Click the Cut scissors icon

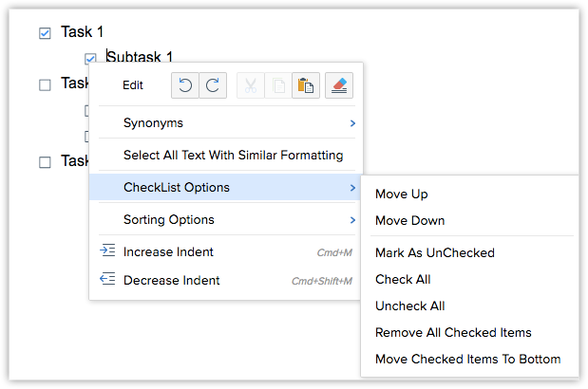251,85
